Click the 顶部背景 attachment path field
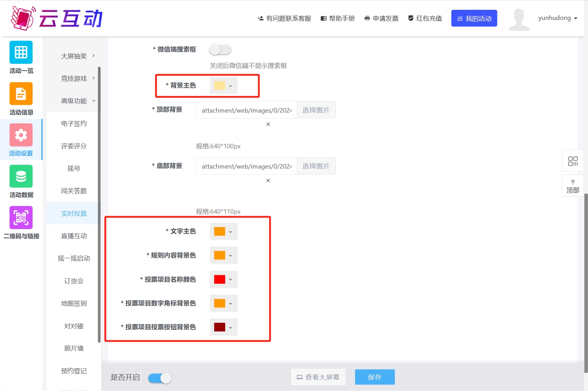 tap(247, 110)
